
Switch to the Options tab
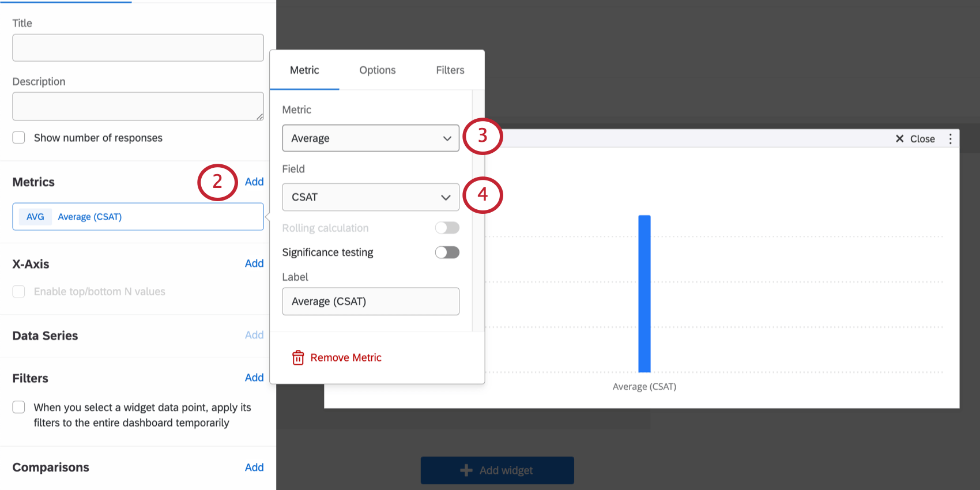click(378, 70)
